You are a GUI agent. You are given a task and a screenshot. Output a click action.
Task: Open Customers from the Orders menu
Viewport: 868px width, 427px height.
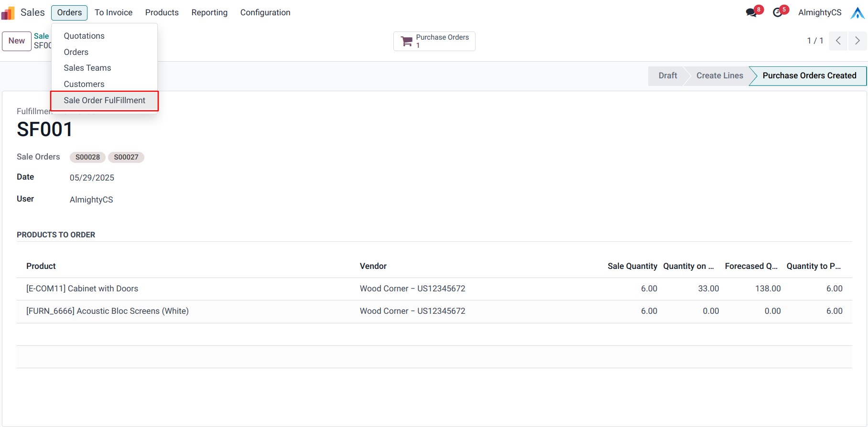(x=84, y=84)
